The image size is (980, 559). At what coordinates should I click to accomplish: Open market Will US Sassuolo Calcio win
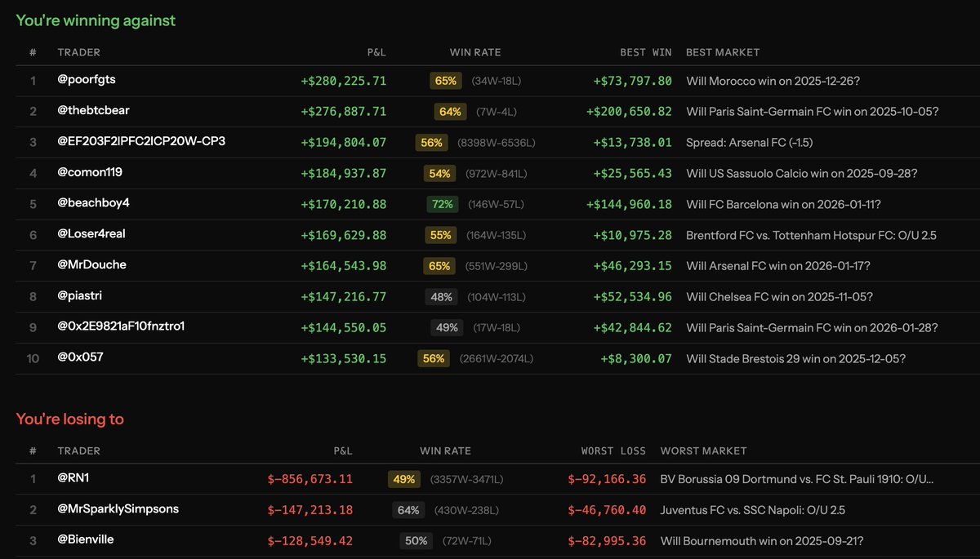802,174
